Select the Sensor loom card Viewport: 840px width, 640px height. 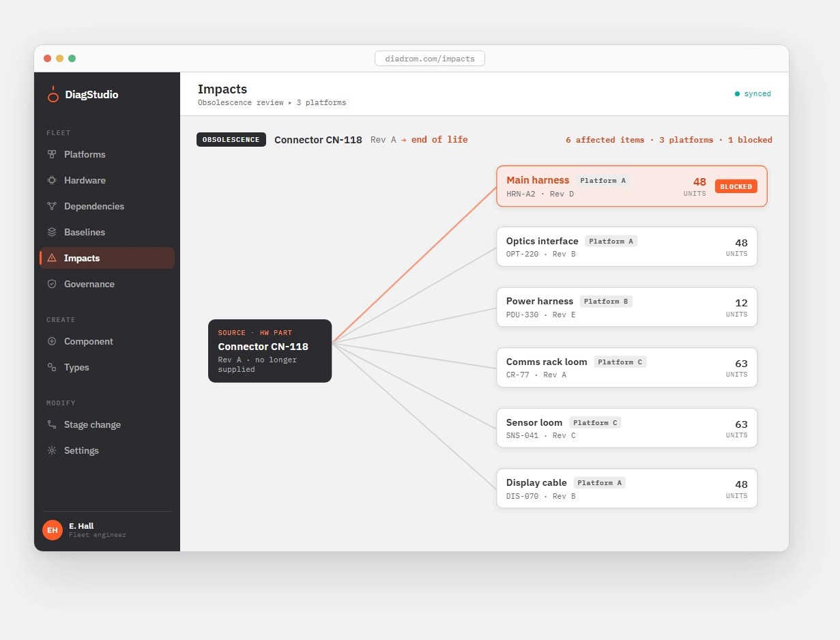coord(627,428)
